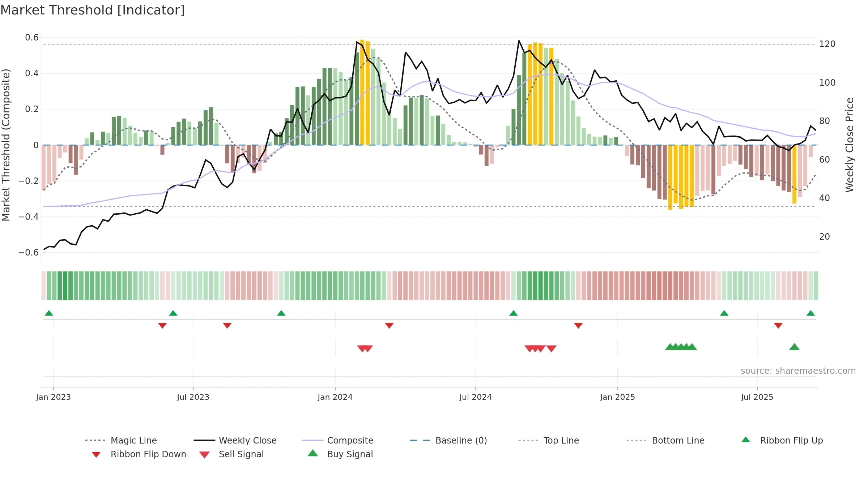Click the Market Threshold (Composite) axis title
Image resolution: width=868 pixels, height=488 pixels.
click(x=6, y=145)
